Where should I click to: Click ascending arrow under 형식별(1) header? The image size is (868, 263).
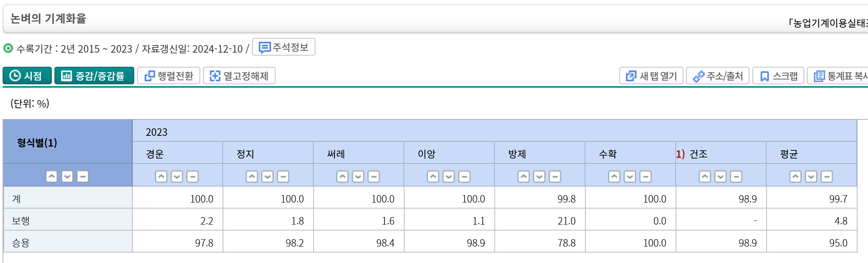click(x=51, y=176)
